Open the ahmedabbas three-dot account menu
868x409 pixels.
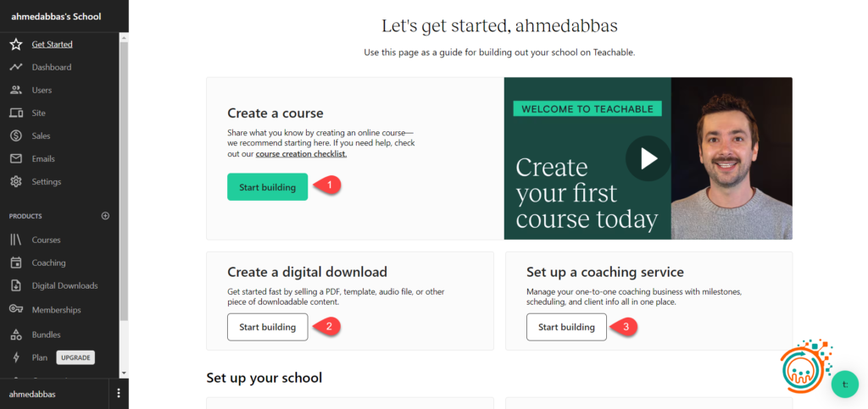tap(119, 394)
